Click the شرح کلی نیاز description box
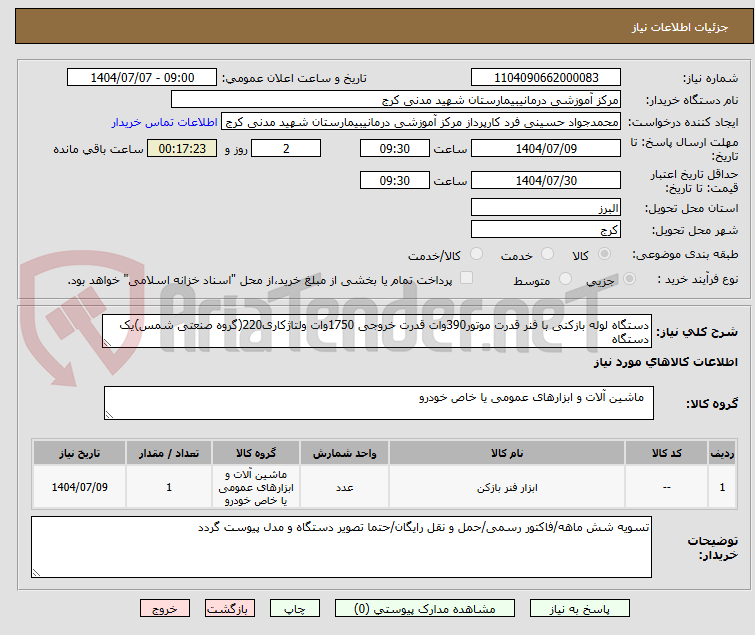This screenshot has height=635, width=755. pos(377,331)
